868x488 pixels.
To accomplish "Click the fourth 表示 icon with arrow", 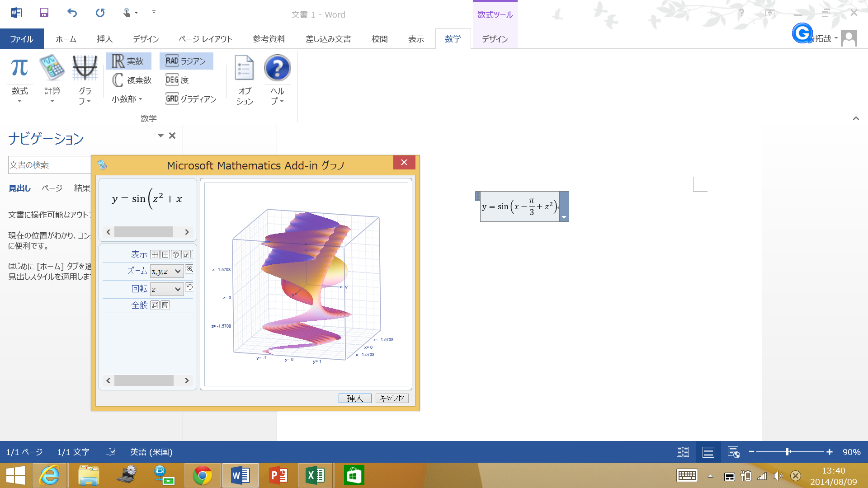I will (186, 254).
